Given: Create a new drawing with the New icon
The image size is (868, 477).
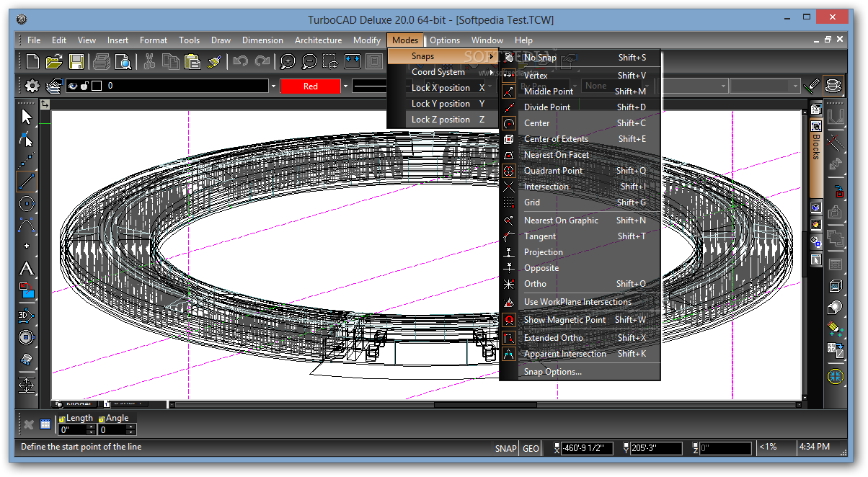Looking at the screenshot, I should coord(33,61).
